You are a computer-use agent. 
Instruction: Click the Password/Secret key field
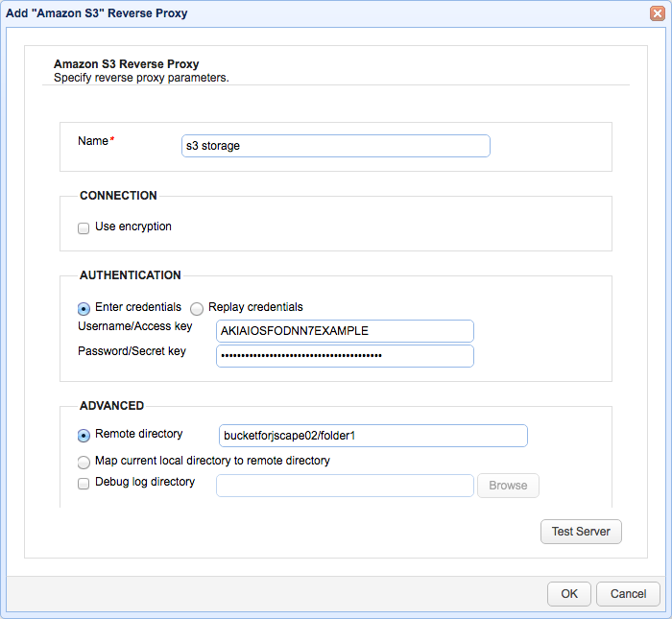coord(345,355)
